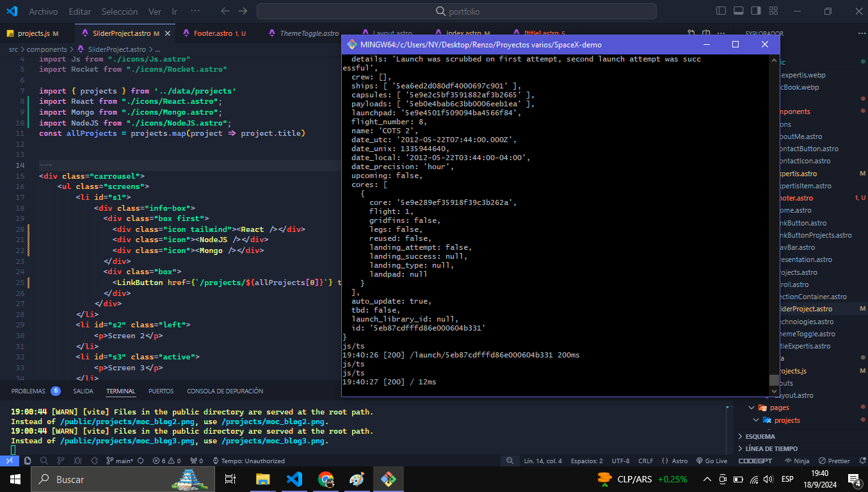Open the projects.js editor tab

pos(33,33)
